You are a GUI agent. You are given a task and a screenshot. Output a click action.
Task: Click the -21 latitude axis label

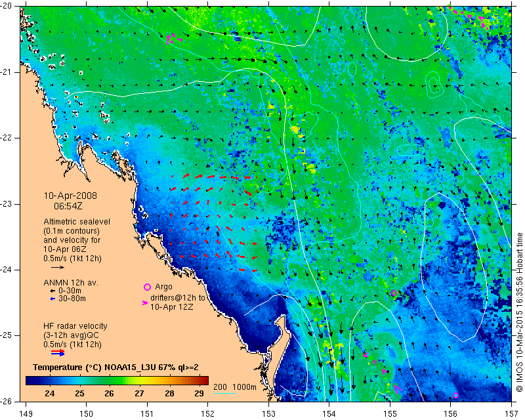point(7,72)
